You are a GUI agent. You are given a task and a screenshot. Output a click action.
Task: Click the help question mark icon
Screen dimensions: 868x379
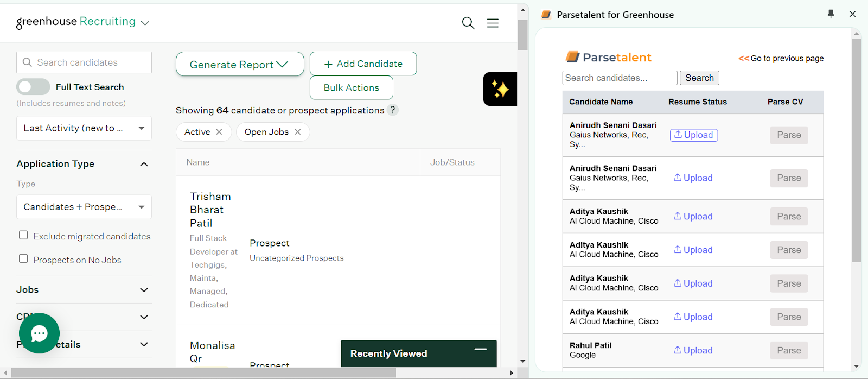[393, 110]
